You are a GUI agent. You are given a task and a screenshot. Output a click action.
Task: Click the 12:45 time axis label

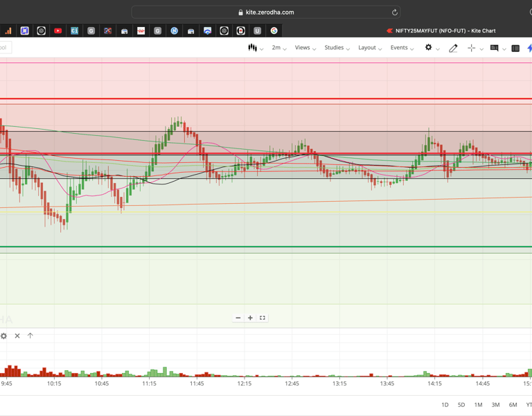coord(292,383)
